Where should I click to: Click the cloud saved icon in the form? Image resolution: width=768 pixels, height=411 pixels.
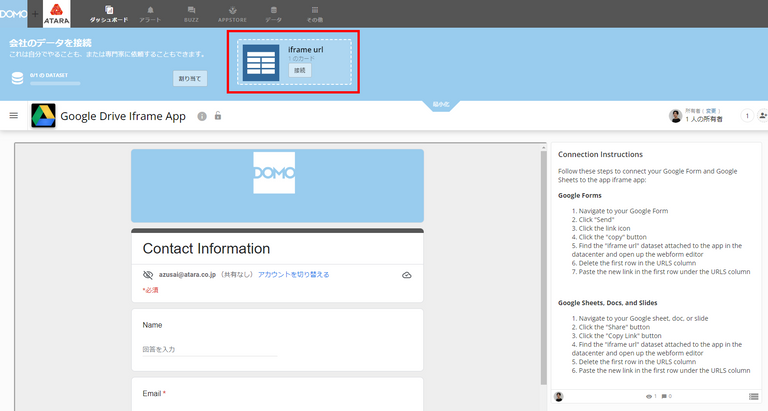[407, 275]
